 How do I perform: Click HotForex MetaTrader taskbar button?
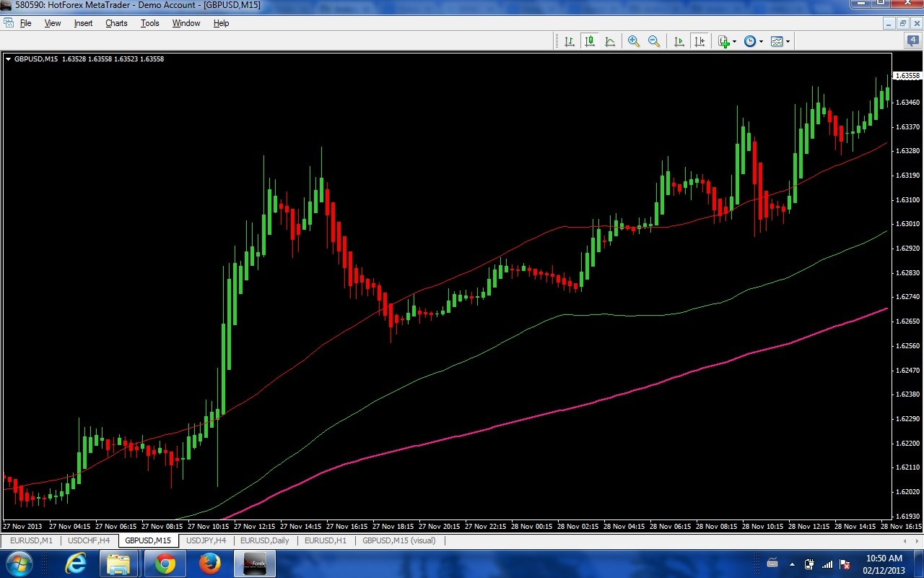point(255,564)
